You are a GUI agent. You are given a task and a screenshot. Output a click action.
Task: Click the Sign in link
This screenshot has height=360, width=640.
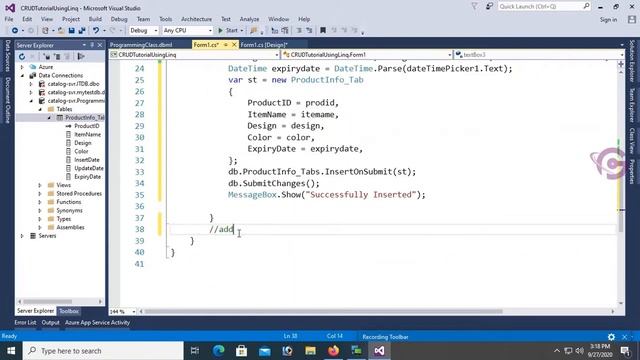[x=609, y=20]
